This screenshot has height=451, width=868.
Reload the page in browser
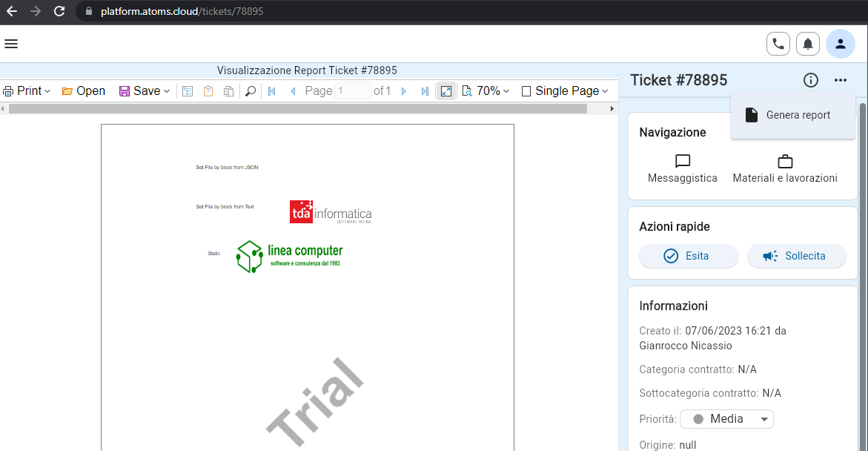(x=59, y=11)
